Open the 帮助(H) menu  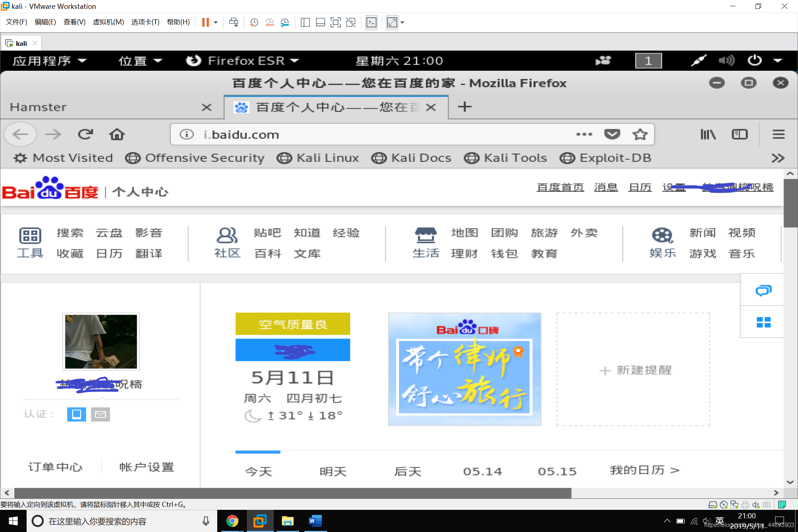178,22
